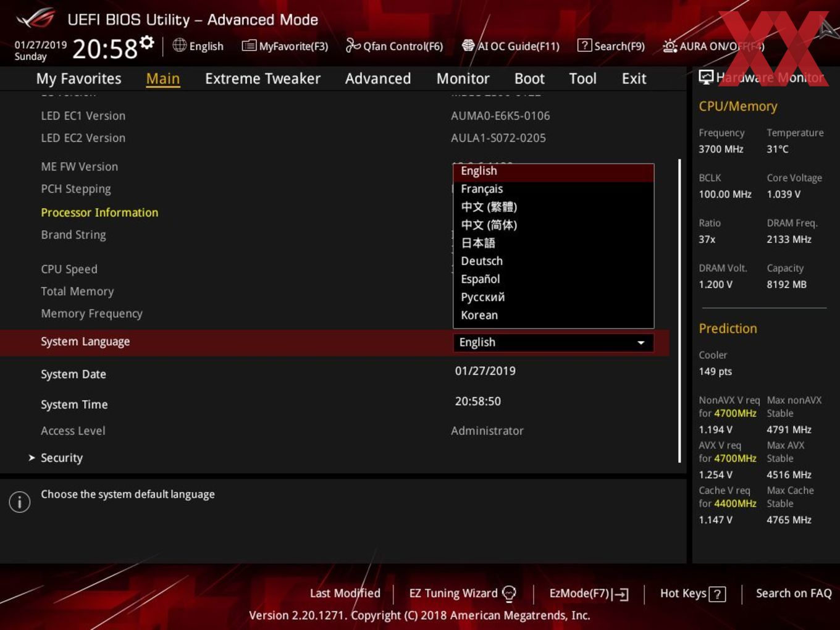
Task: Select the System Language row label
Action: pos(85,342)
